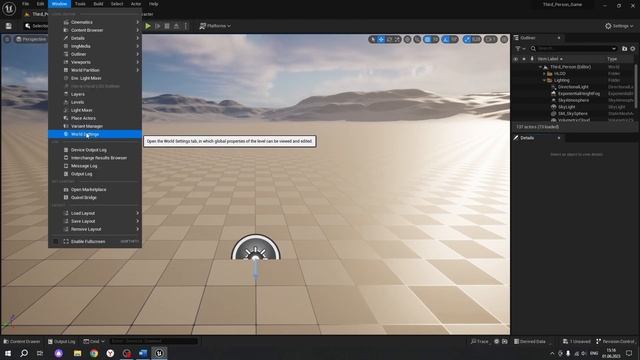The height and width of the screenshot is (360, 640).
Task: Click the Trace button in status bar
Action: click(479, 341)
